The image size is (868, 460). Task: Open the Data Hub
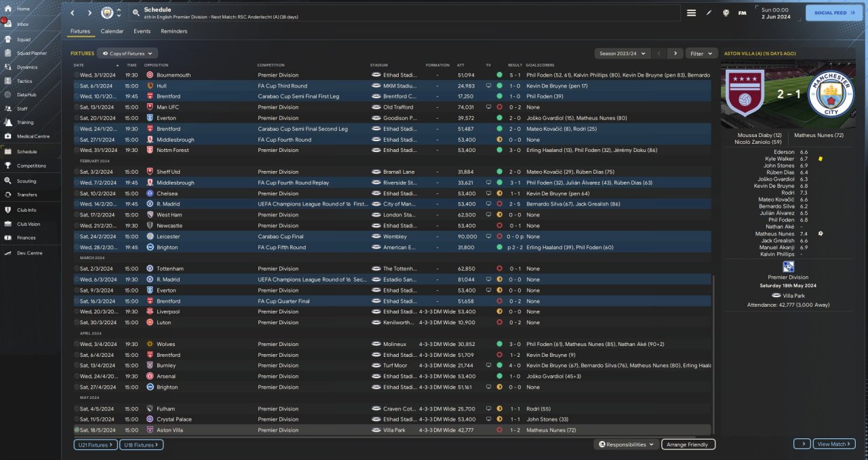click(x=26, y=94)
